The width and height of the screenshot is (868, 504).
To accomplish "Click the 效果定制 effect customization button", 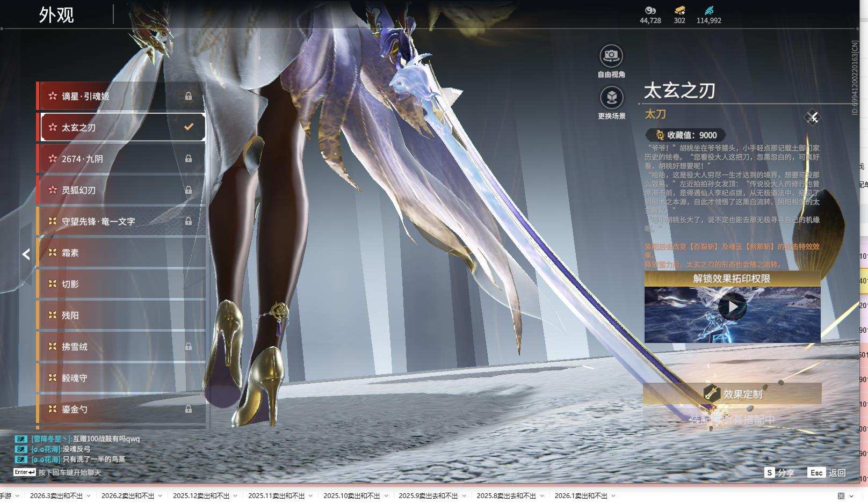I will click(x=732, y=394).
